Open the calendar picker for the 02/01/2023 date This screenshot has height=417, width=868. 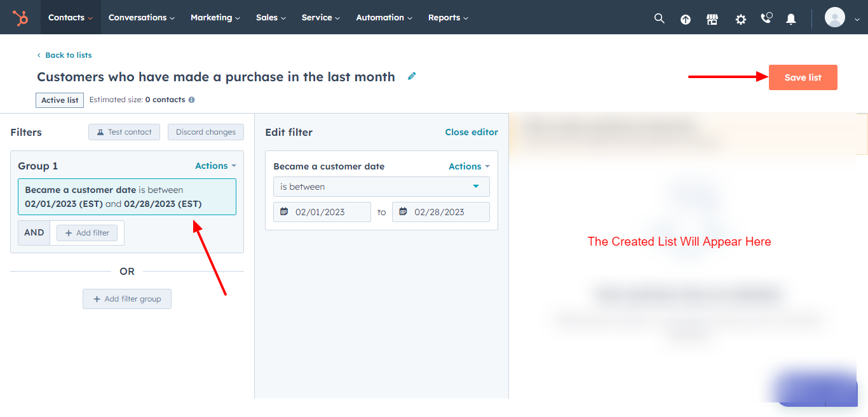pyautogui.click(x=283, y=211)
